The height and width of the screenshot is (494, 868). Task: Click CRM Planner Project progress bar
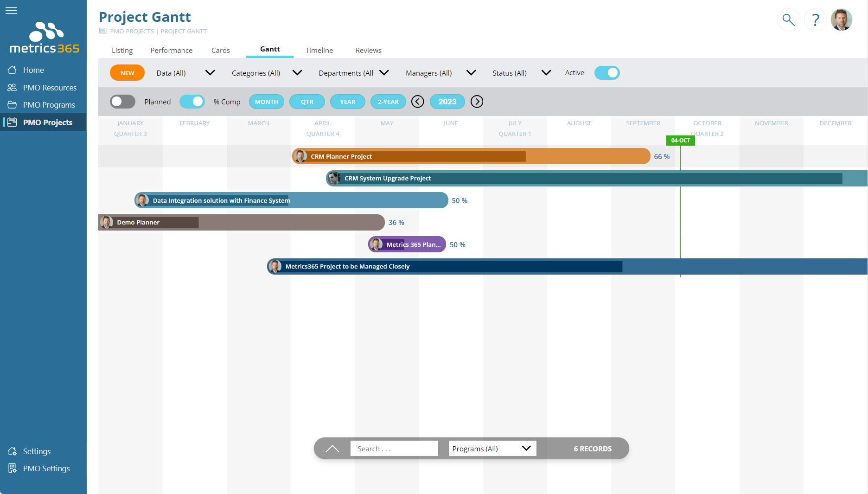(x=410, y=156)
